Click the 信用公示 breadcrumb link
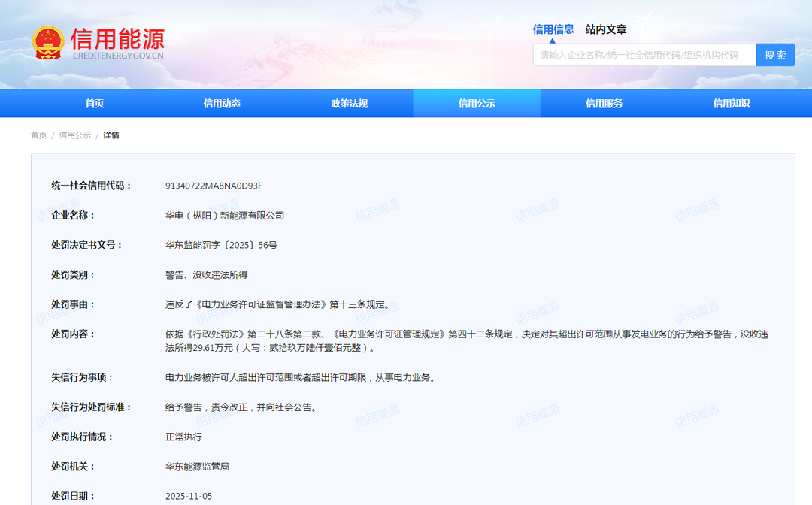The image size is (812, 505). coord(75,135)
